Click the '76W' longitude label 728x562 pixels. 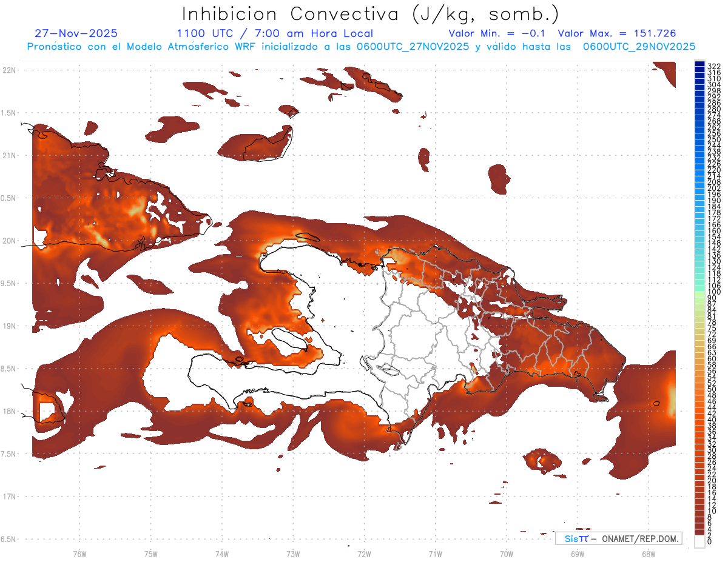click(79, 554)
